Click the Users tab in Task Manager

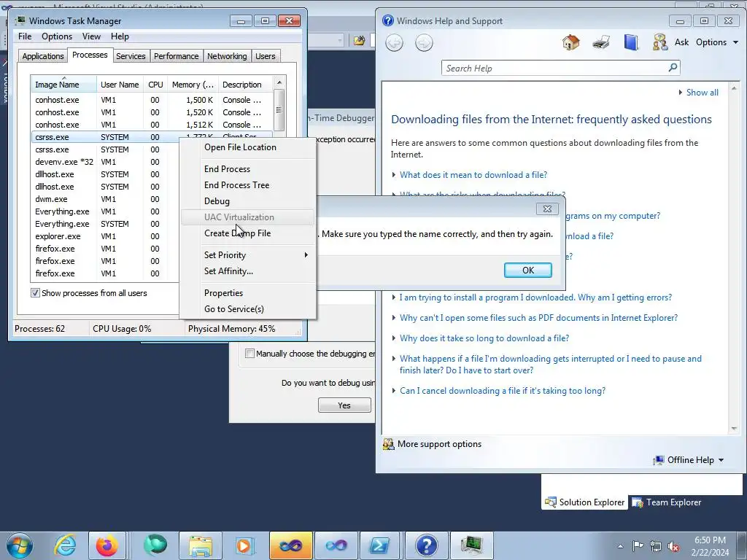(266, 56)
